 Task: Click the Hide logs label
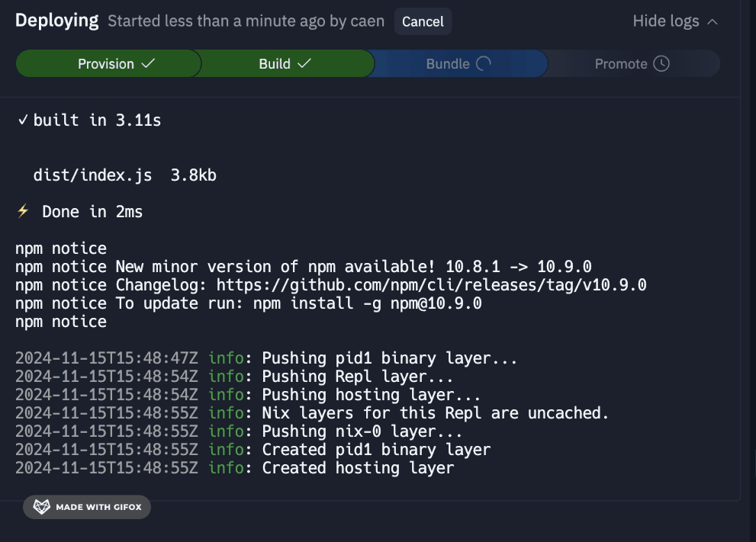pos(665,21)
